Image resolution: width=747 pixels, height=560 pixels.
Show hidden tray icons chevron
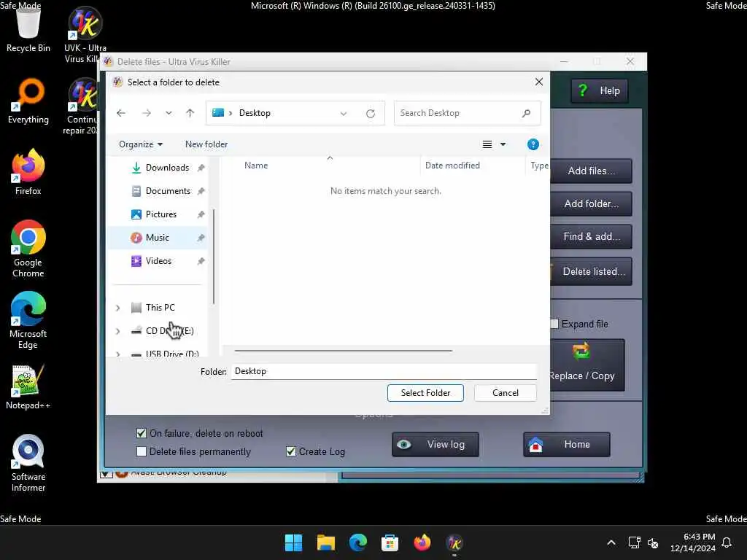pos(611,542)
